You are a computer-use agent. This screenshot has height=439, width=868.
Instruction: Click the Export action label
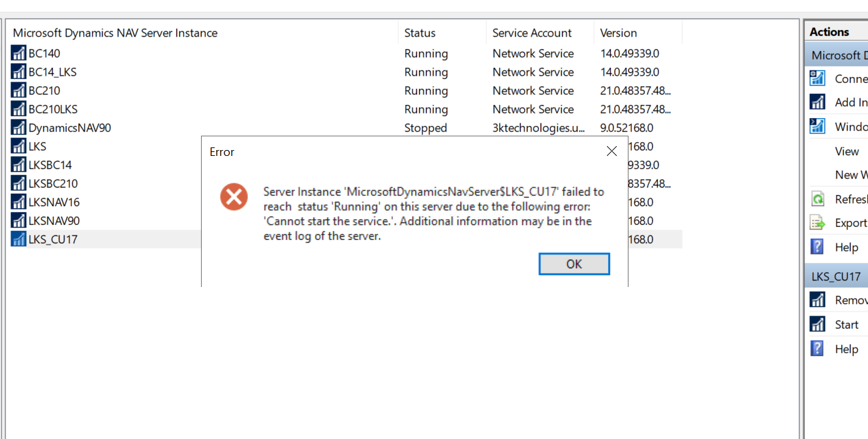tap(851, 223)
